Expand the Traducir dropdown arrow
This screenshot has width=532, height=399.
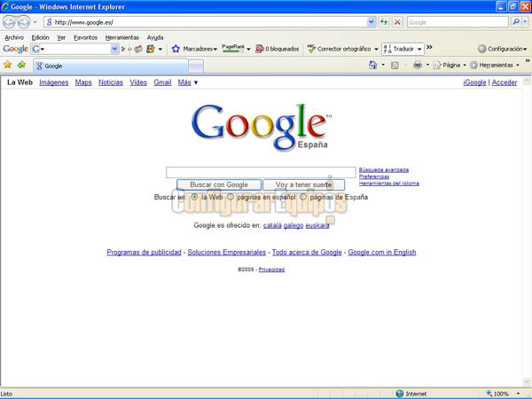419,49
